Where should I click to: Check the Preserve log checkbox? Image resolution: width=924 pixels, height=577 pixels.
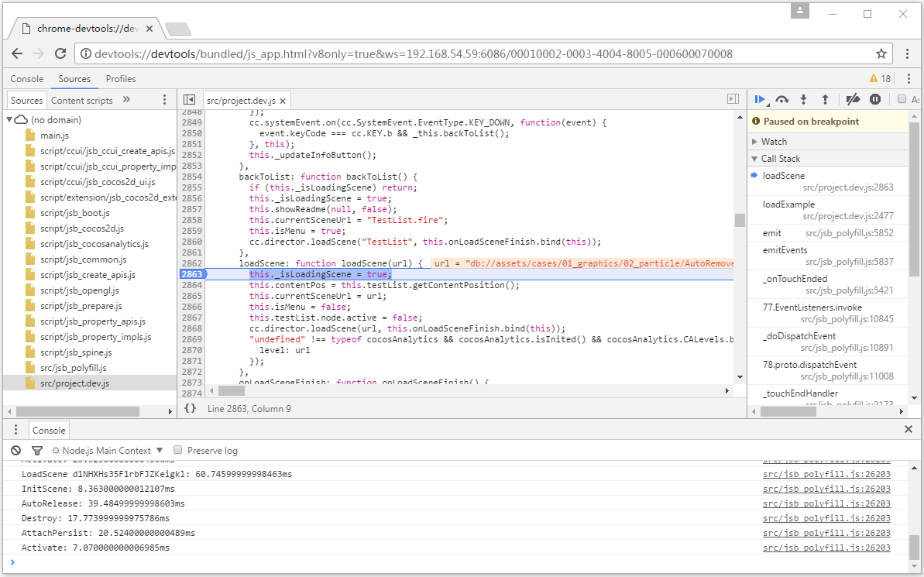click(177, 450)
